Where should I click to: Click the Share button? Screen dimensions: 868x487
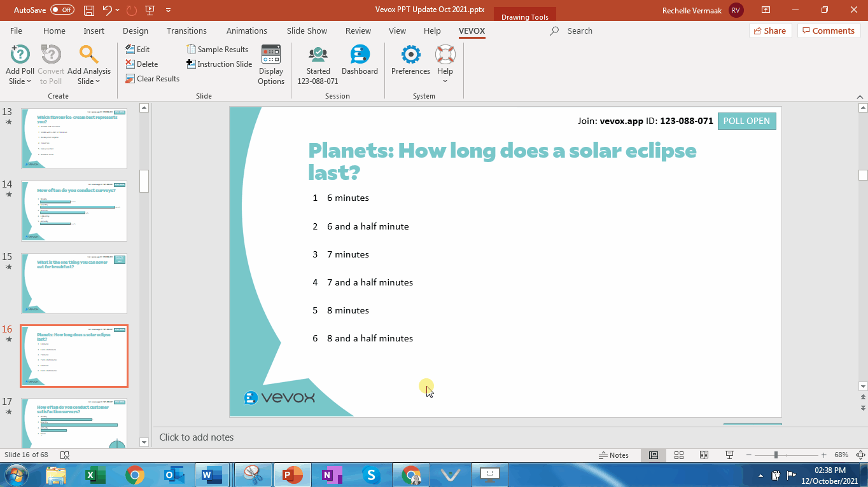click(x=769, y=31)
